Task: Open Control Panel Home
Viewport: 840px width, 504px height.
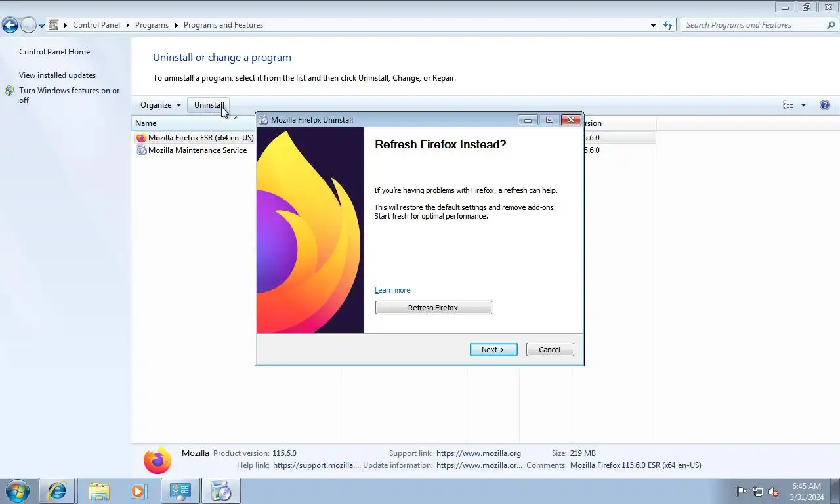Action: coord(54,52)
